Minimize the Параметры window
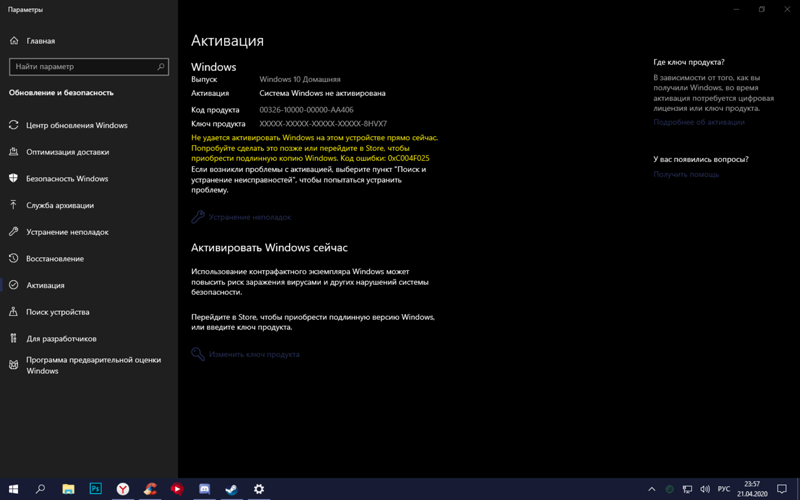The height and width of the screenshot is (500, 800). pyautogui.click(x=736, y=9)
